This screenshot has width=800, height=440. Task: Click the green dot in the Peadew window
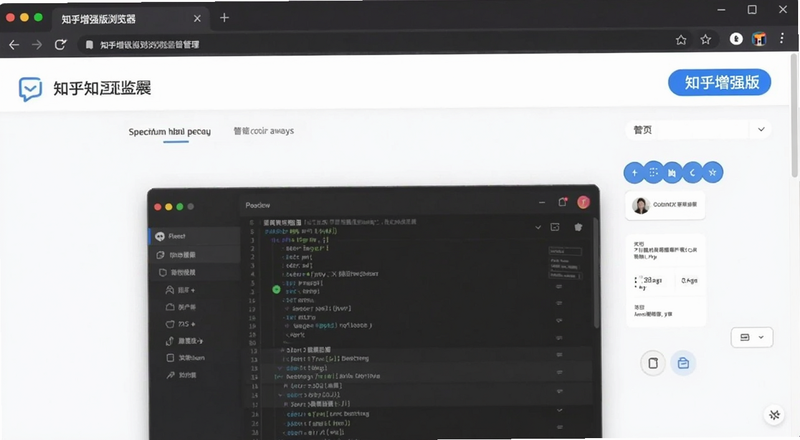180,207
